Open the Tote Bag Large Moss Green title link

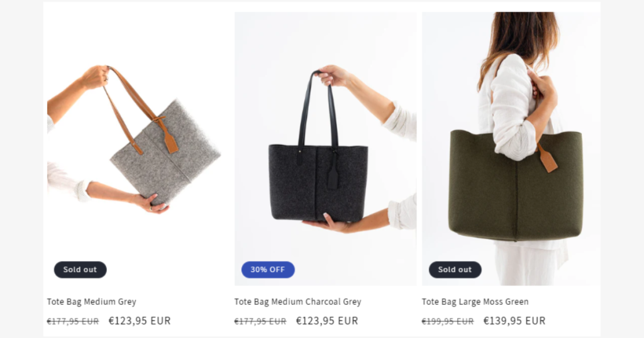[x=475, y=302]
